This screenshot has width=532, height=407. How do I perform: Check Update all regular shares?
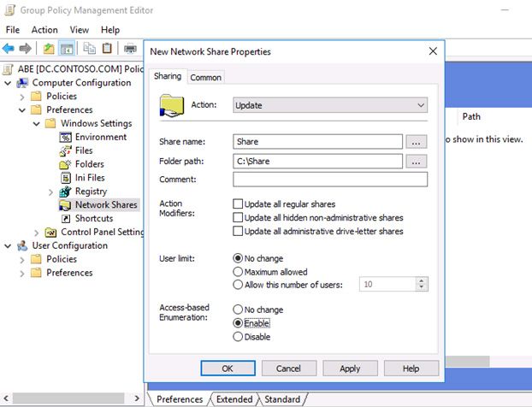pos(238,204)
